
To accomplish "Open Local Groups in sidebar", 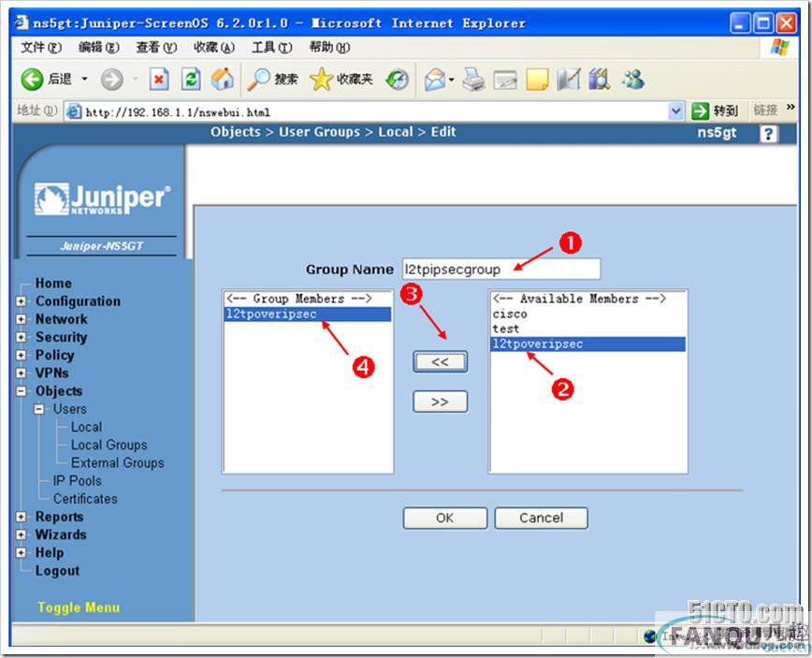I will (x=109, y=445).
